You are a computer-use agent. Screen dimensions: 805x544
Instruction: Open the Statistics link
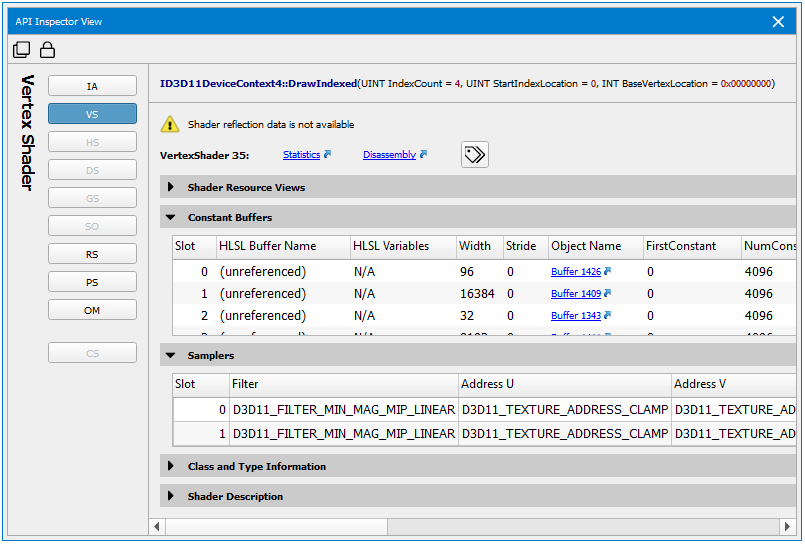pos(301,155)
